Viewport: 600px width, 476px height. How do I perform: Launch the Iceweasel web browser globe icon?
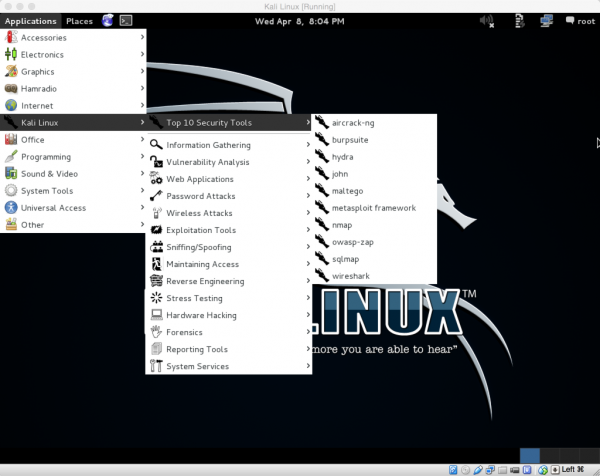pos(108,20)
